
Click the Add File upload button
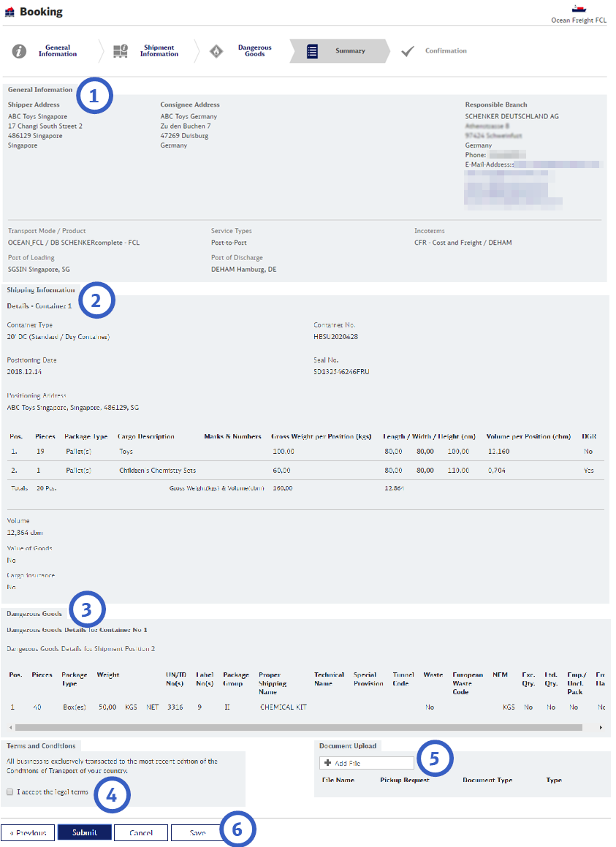point(366,763)
